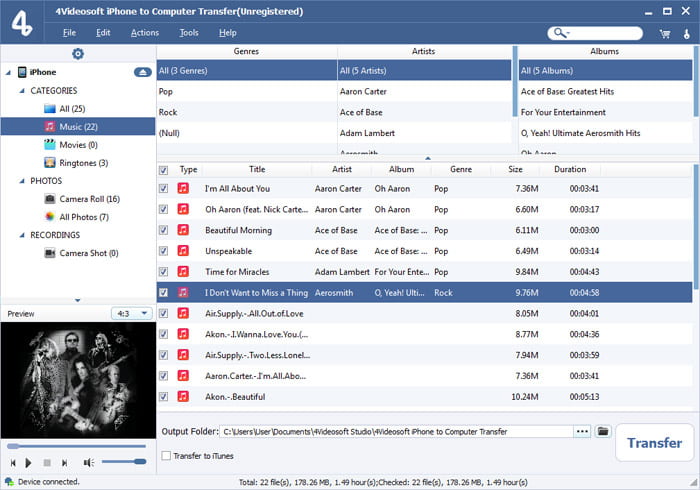
Task: Open the Tools menu
Action: (x=189, y=33)
